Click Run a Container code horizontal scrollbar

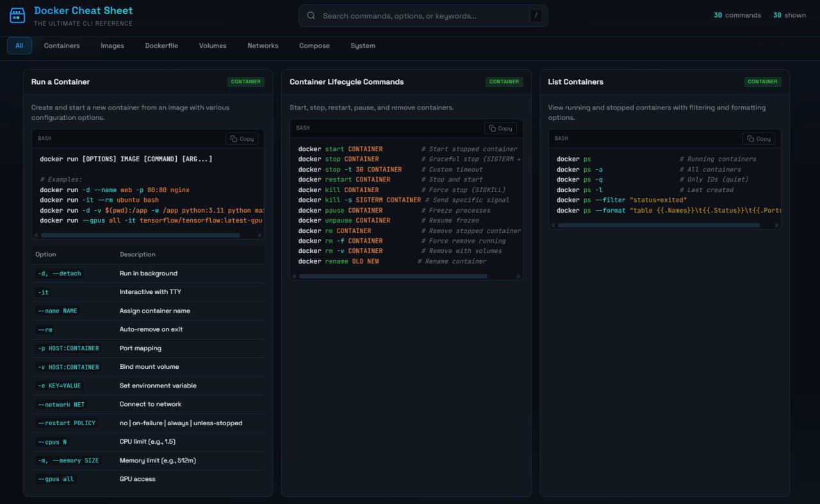141,235
